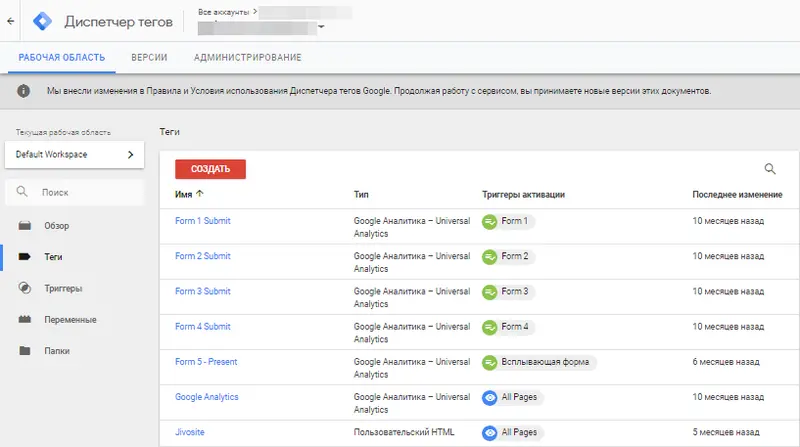Click the Последнее изменение column header
Viewport: 800px width, 447px height.
point(737,194)
